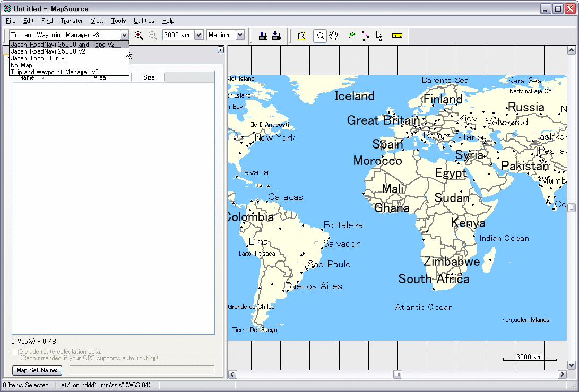
Task: Click the Receive from Device toolbar icon
Action: pos(276,36)
